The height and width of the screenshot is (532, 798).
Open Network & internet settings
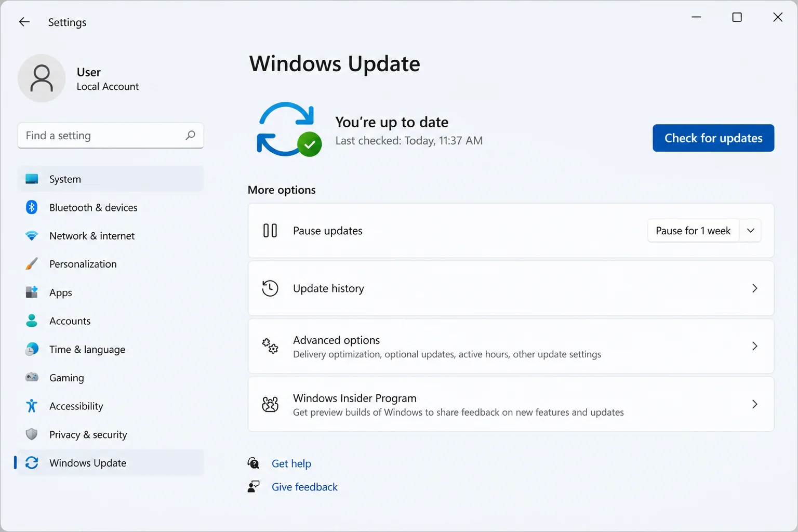click(111, 236)
